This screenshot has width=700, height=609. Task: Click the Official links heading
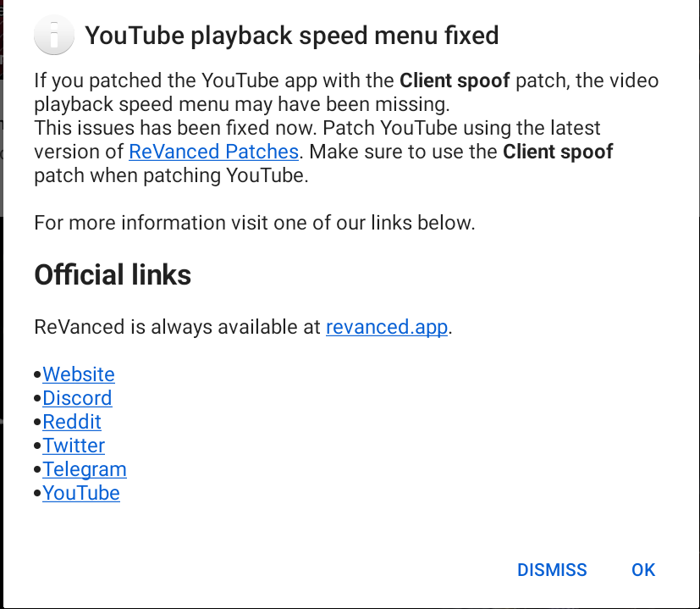click(113, 275)
